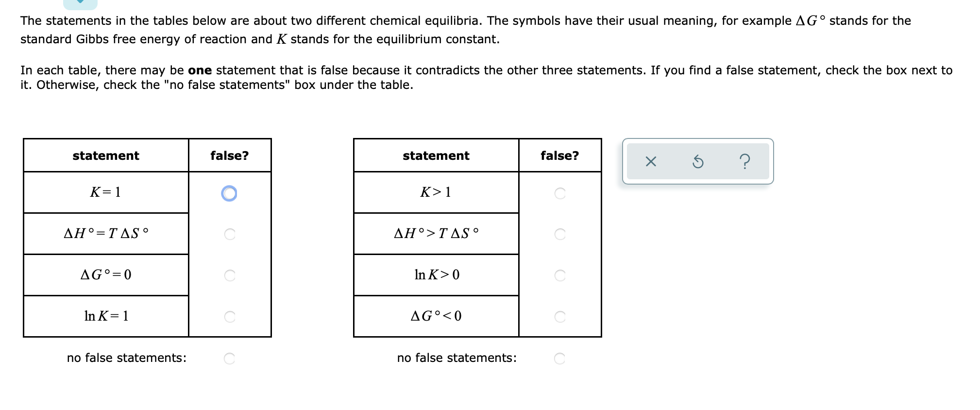Mark ln K=1 as false
Screen dimensions: 980x410
tap(229, 317)
